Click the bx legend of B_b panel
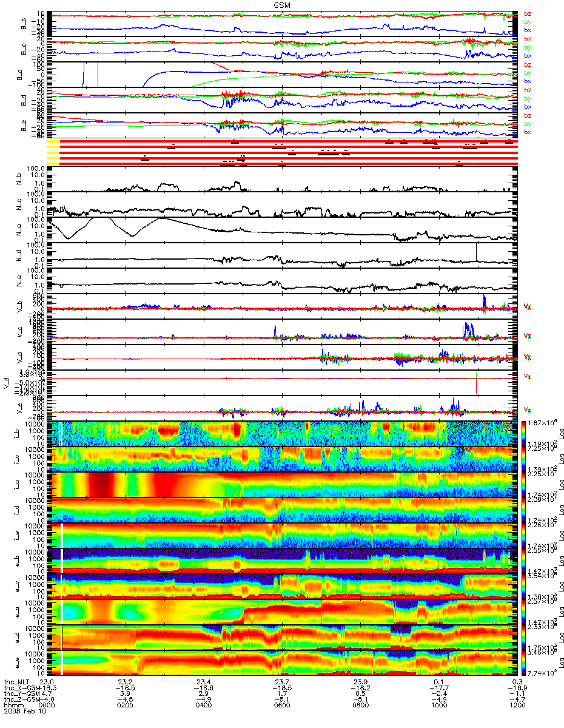The image size is (564, 728). coord(528,30)
